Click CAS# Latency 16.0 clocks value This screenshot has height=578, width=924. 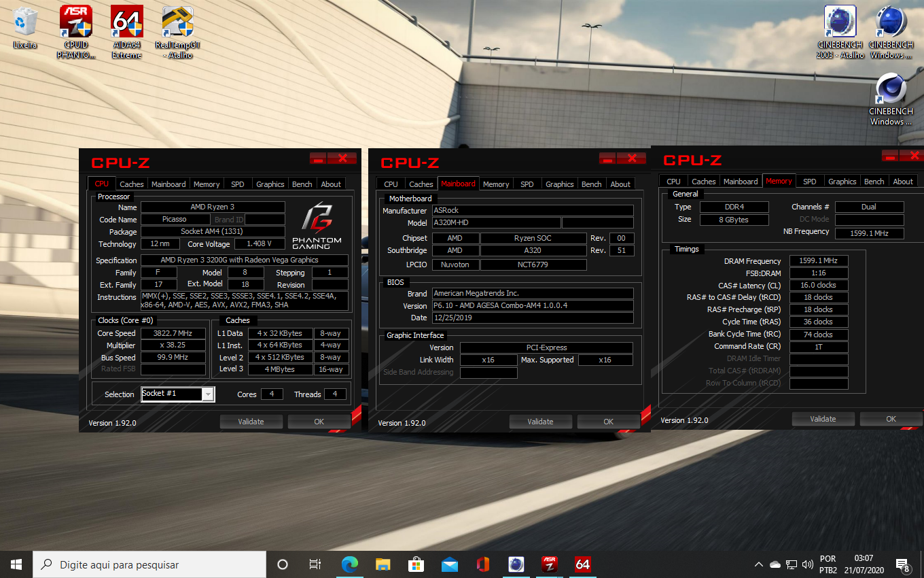pyautogui.click(x=819, y=285)
